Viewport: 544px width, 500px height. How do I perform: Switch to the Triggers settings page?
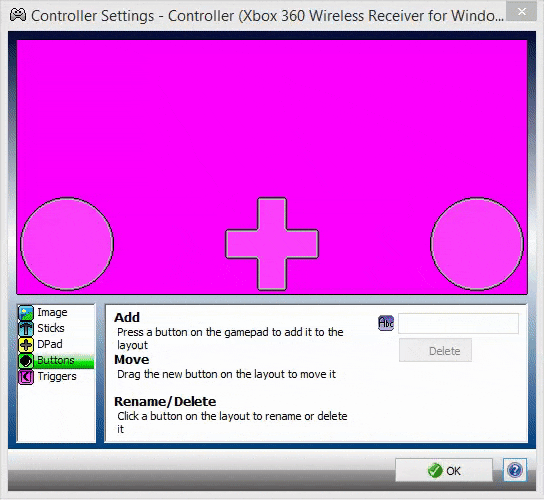click(56, 377)
